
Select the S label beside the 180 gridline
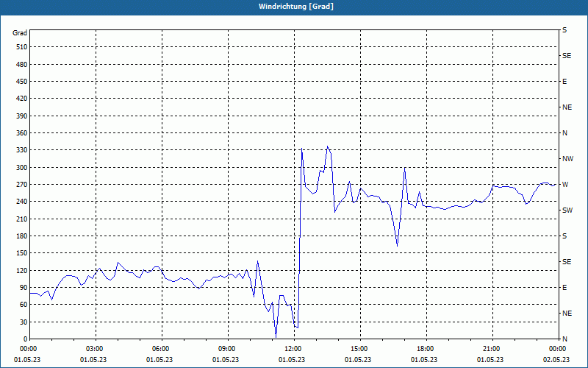tap(564, 236)
